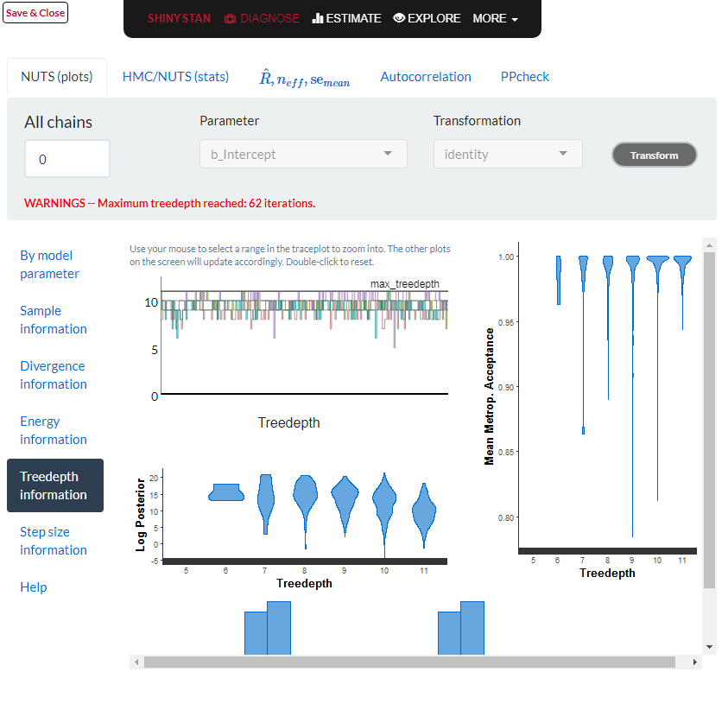Open the Autocorrelation tab

point(426,76)
